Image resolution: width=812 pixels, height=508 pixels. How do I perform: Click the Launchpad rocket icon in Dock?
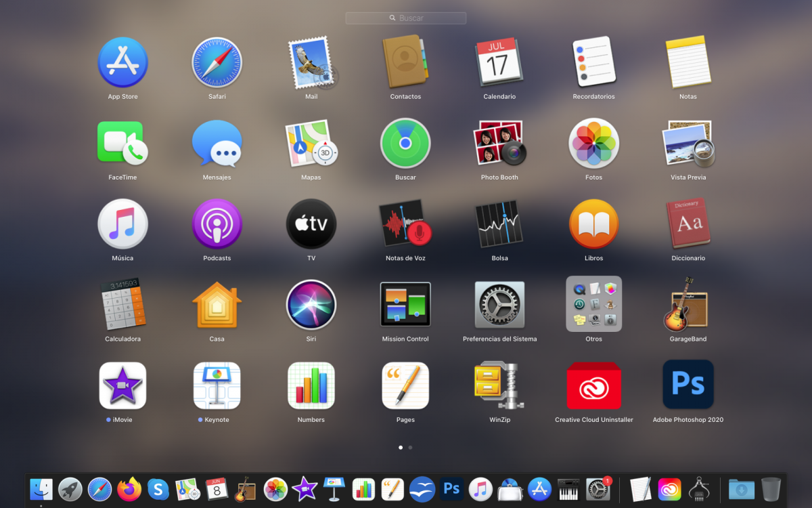point(70,488)
